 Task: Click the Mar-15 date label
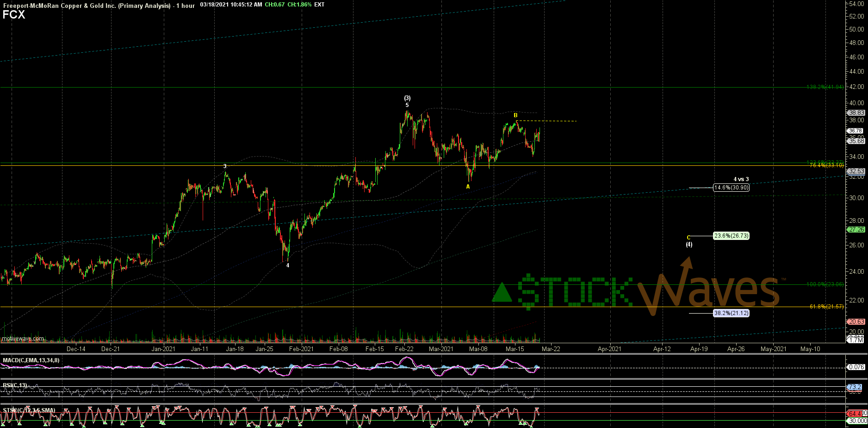point(515,349)
